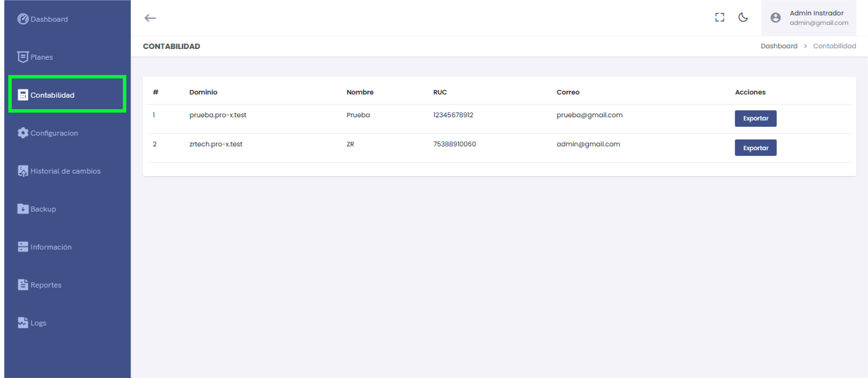
Task: Export the prueba.pro-x.test row
Action: point(755,119)
